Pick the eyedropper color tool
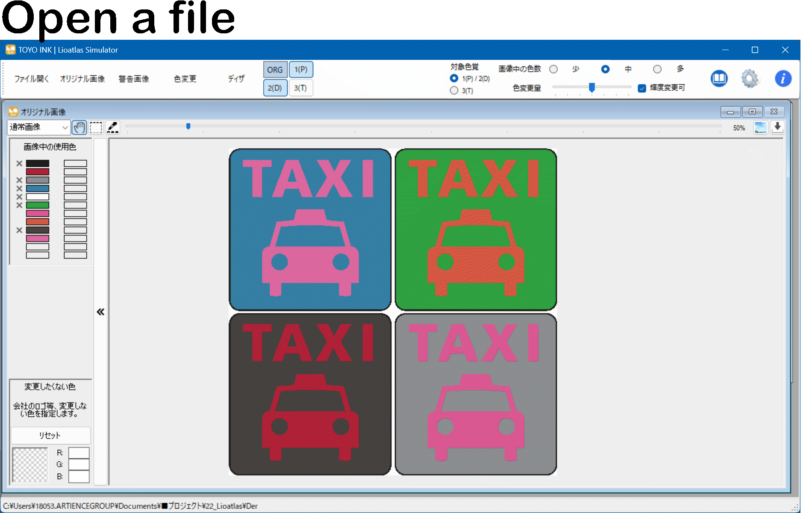 [112, 127]
